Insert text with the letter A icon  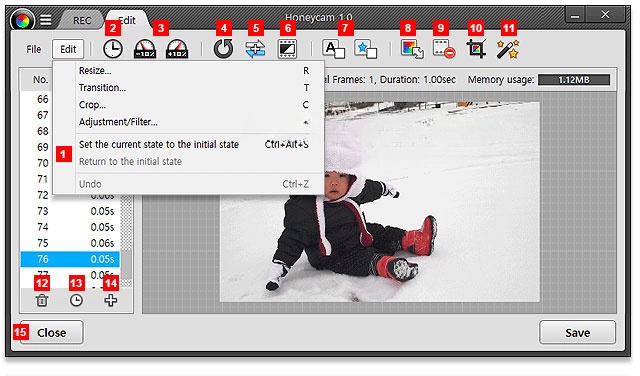tap(333, 49)
